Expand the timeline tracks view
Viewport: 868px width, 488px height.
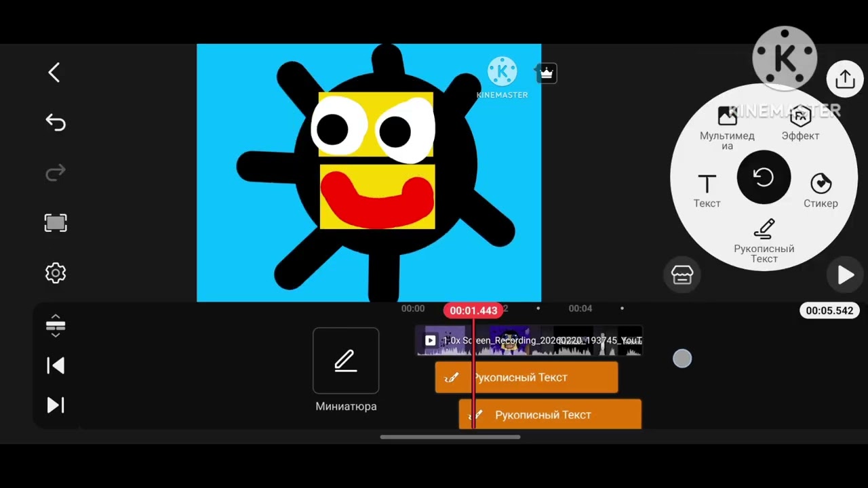pos(56,326)
